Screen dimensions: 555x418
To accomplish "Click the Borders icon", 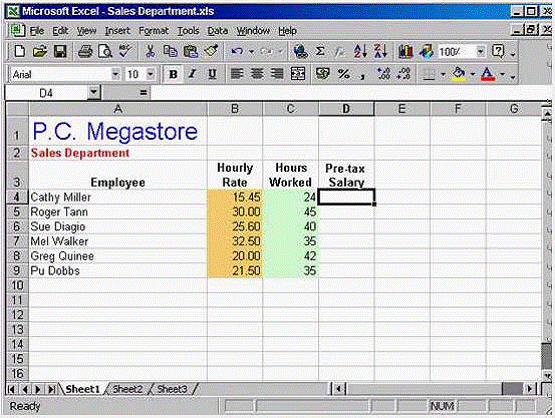I will pos(429,74).
